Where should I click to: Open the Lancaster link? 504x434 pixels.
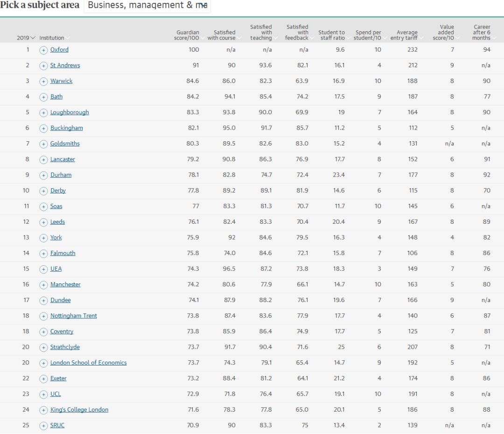pyautogui.click(x=63, y=159)
